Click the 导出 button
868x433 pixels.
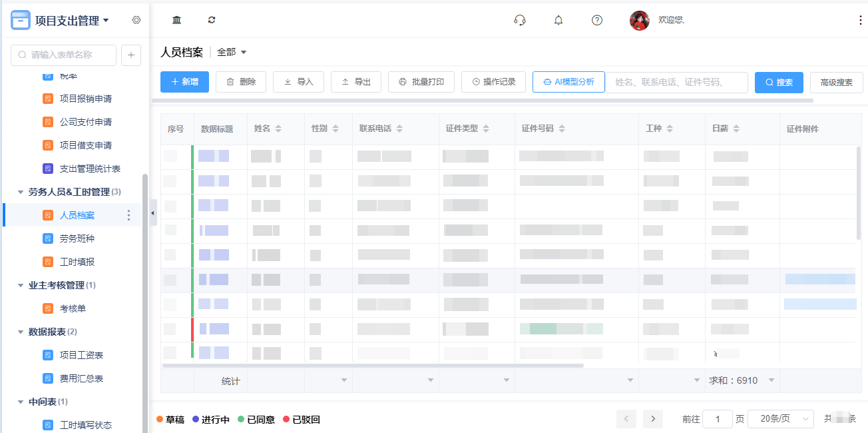[x=356, y=82]
